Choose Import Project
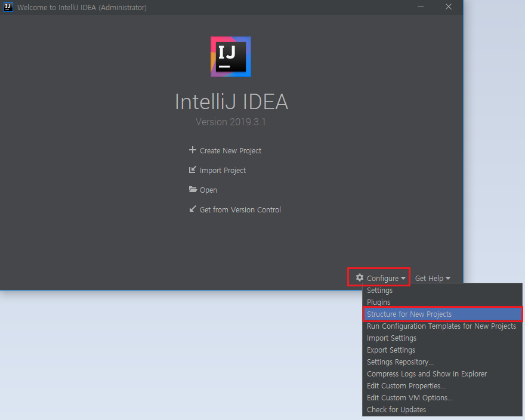525x420 pixels. click(x=223, y=171)
